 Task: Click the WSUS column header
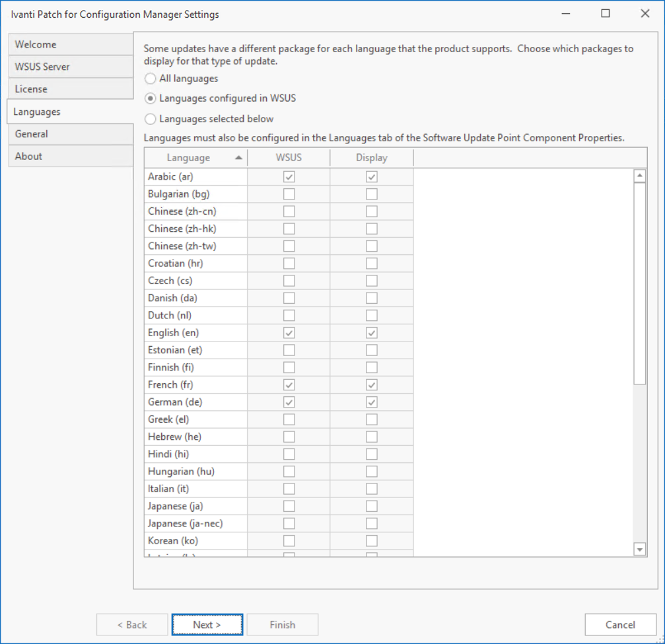click(x=289, y=158)
